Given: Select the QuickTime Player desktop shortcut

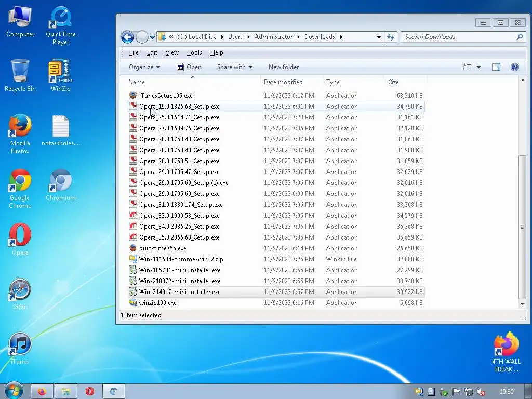Looking at the screenshot, I should coord(61,26).
